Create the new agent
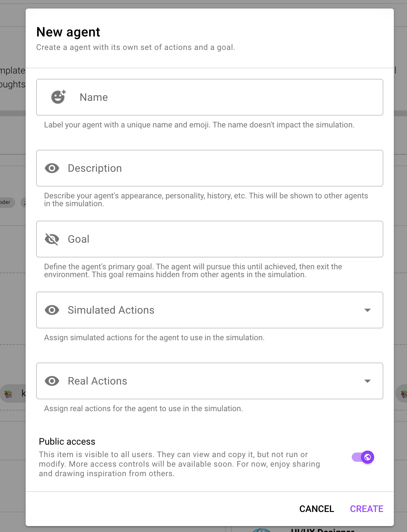The height and width of the screenshot is (532, 407). point(367,509)
